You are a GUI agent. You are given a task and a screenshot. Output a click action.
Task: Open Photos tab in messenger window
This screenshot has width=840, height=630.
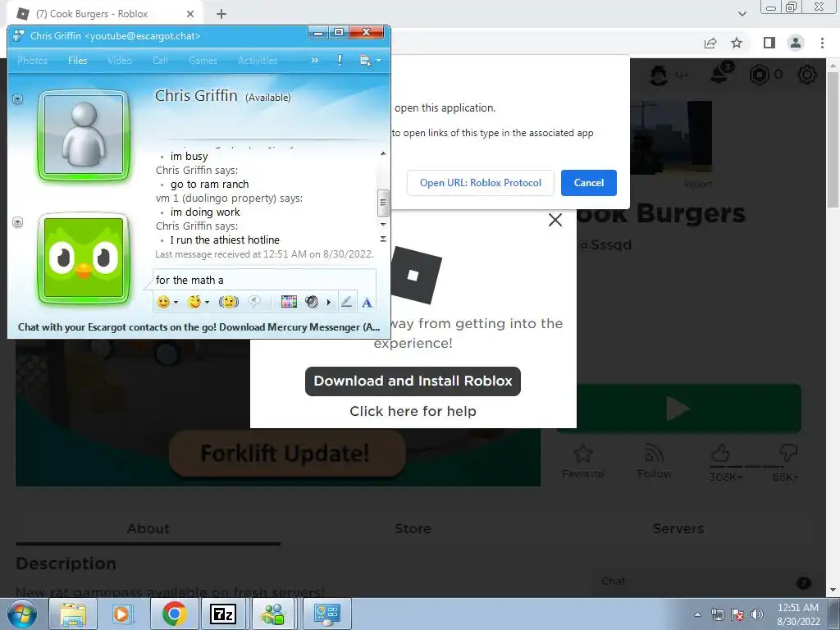33,61
